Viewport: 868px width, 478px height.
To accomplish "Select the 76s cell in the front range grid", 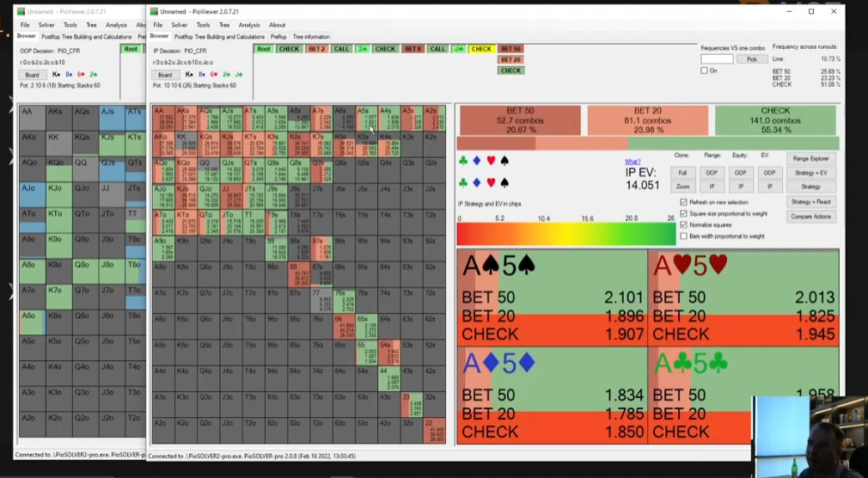I will 344,301.
